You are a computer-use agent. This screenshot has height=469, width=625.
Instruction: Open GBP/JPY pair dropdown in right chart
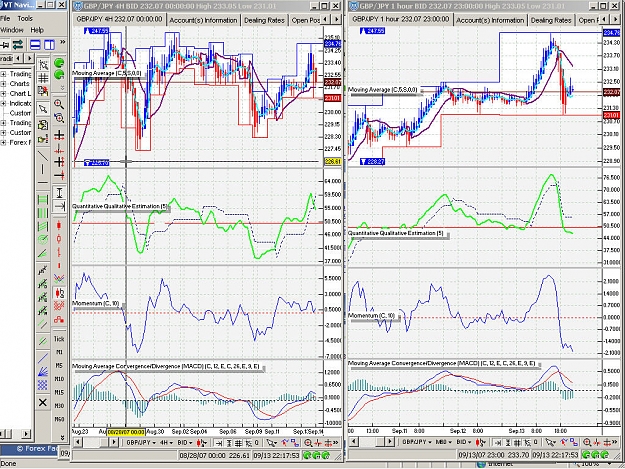[x=417, y=442]
